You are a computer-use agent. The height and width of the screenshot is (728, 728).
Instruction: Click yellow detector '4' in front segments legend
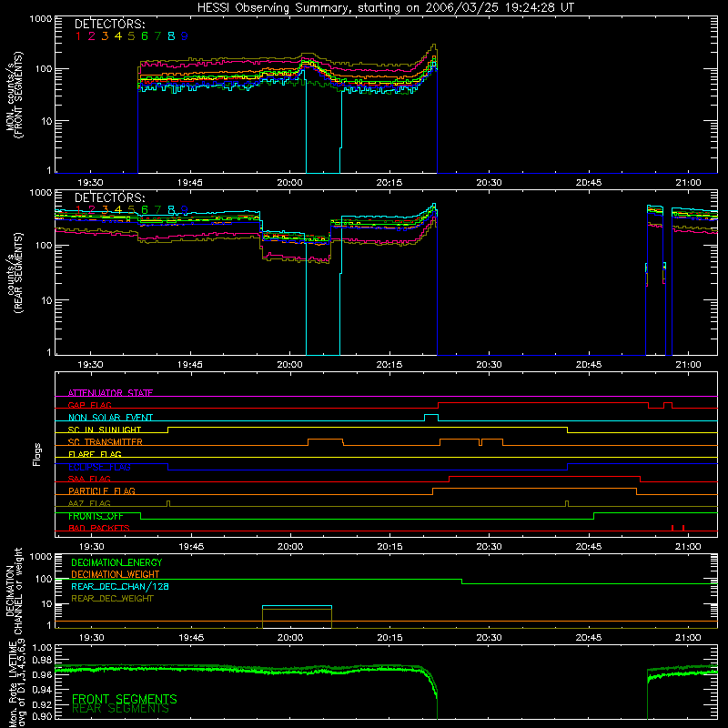[118, 36]
